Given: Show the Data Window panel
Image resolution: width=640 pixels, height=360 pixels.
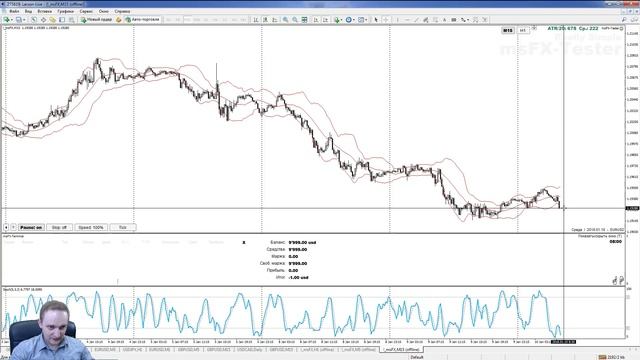Looking at the screenshot, I should pos(43,20).
